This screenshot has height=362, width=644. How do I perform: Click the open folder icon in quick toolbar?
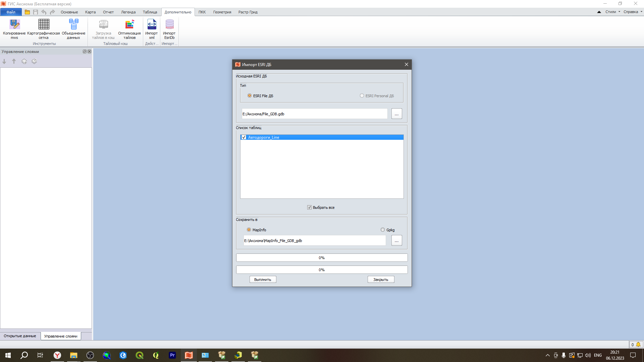(27, 12)
